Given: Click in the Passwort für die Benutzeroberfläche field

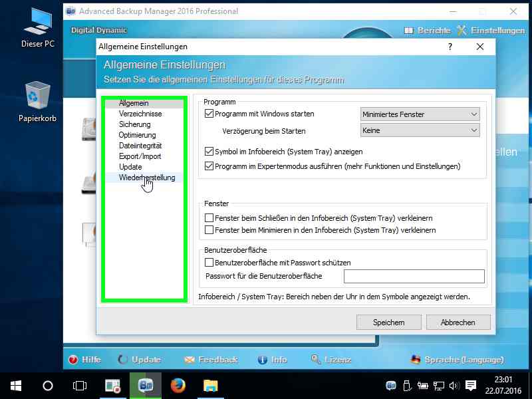Looking at the screenshot, I should pyautogui.click(x=414, y=276).
